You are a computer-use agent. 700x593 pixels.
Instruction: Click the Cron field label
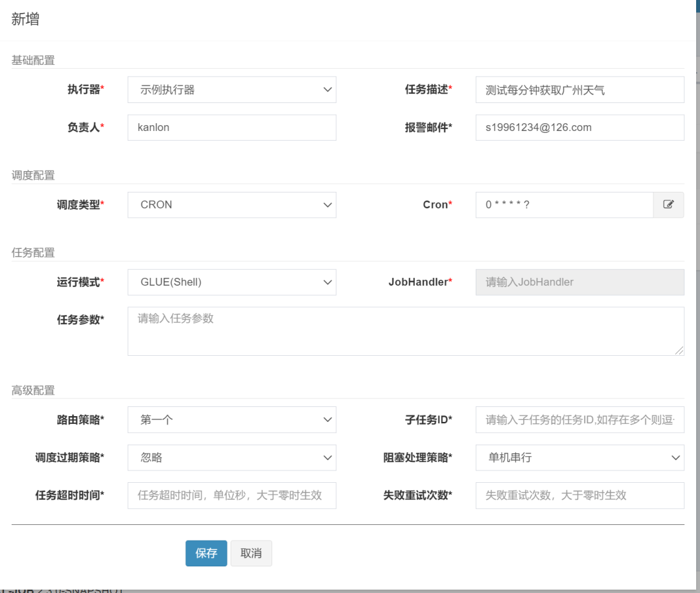coord(437,205)
